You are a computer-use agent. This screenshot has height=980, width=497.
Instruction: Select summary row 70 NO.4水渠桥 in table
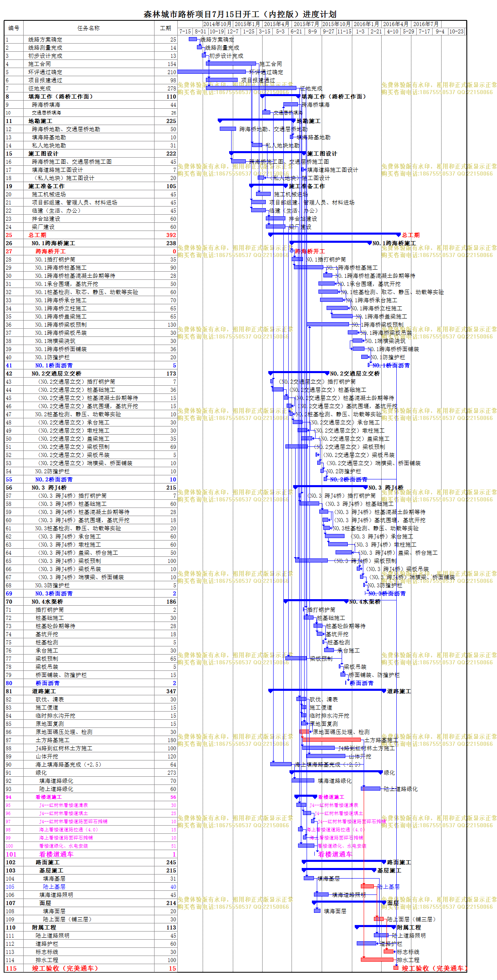click(x=91, y=602)
